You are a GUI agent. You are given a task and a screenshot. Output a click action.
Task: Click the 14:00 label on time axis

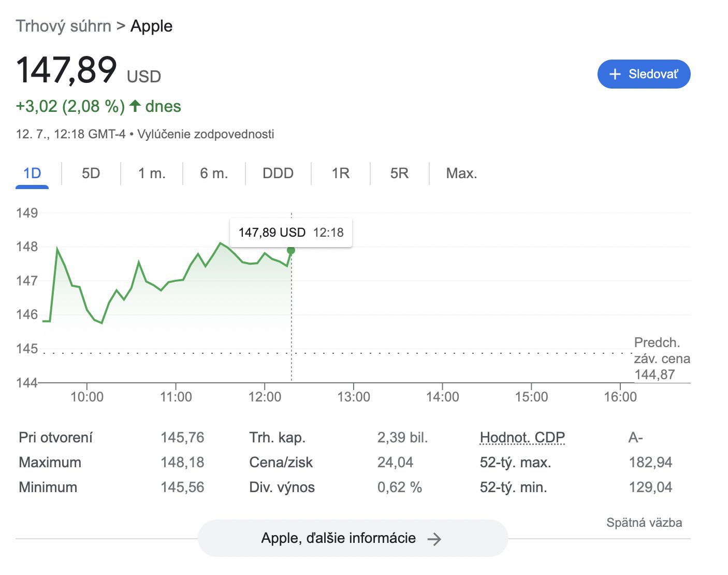[442, 397]
